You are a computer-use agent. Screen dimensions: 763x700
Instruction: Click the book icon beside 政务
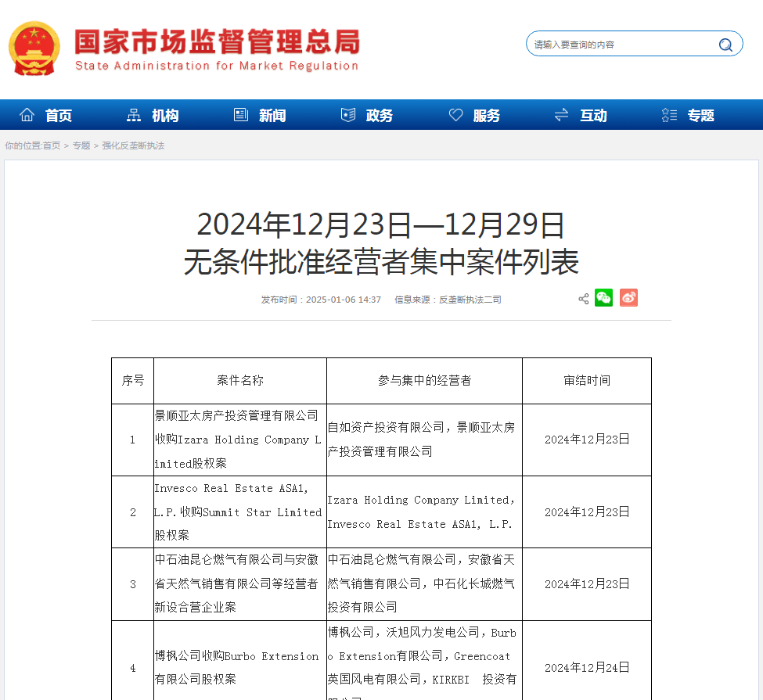click(348, 115)
